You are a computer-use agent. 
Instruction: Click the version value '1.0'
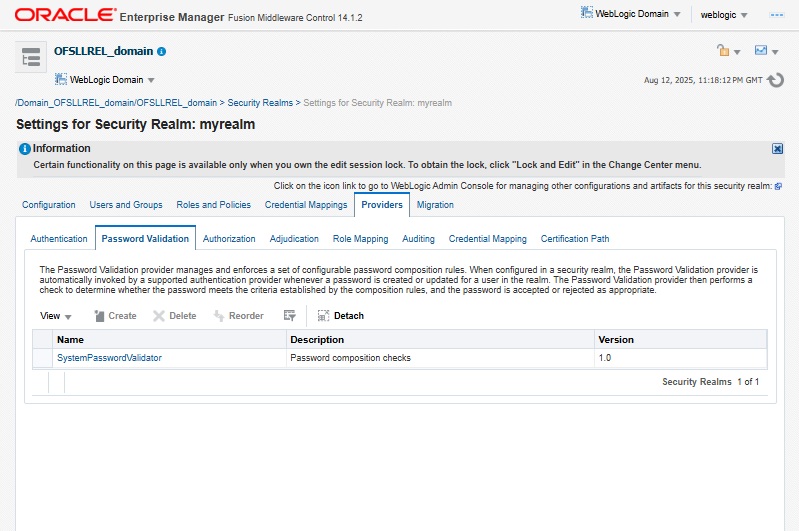pos(604,358)
